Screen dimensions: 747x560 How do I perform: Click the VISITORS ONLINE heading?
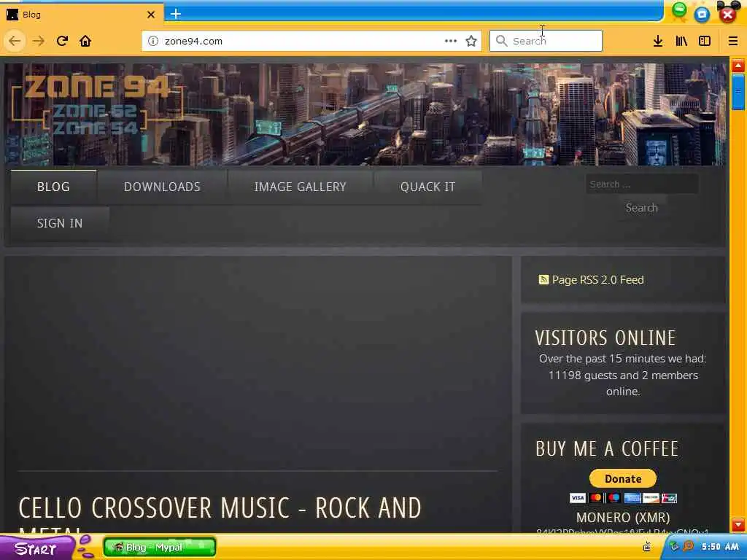[x=605, y=338]
